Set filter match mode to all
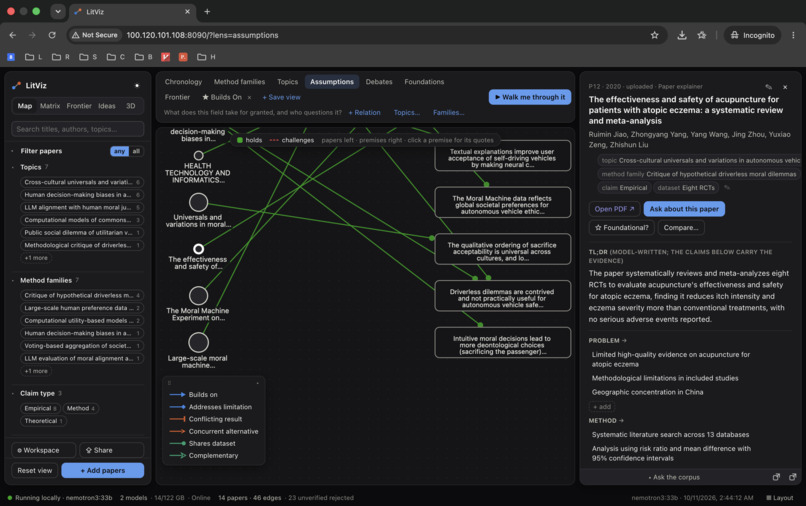806x506 pixels. [x=136, y=151]
